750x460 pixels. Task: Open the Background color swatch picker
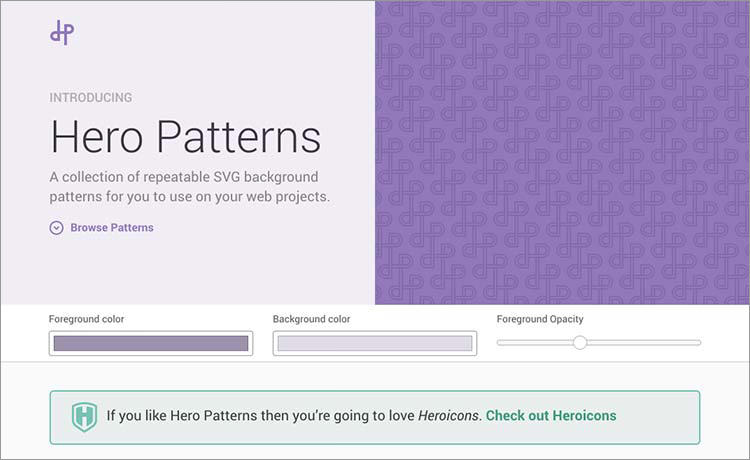point(375,343)
